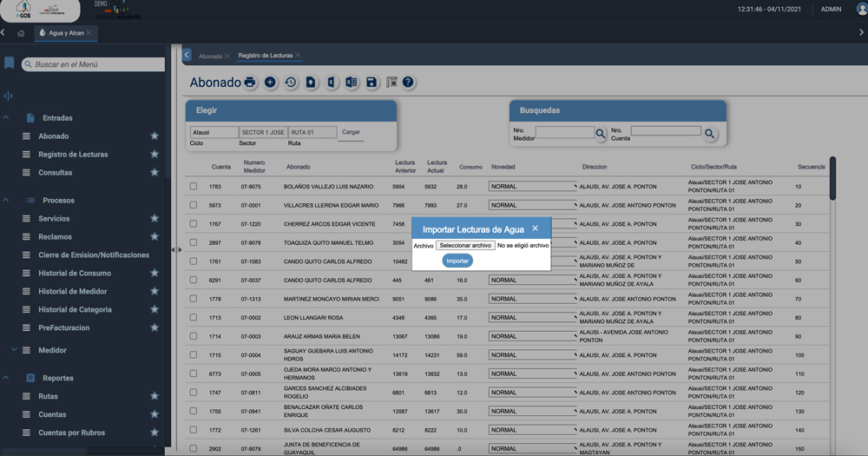Open the help question mark icon
Viewport: 868px width, 456px height.
pos(408,83)
